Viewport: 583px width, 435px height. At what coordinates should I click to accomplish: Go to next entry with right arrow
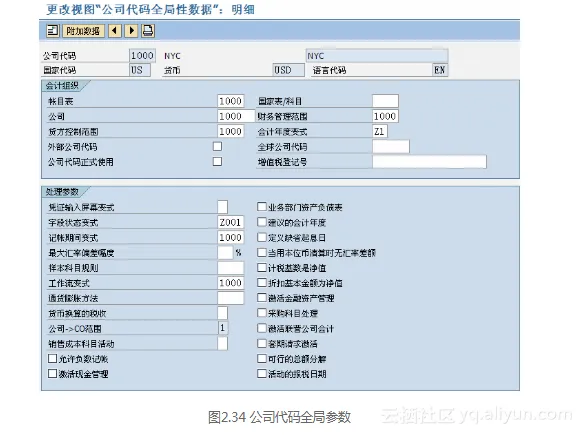point(132,30)
